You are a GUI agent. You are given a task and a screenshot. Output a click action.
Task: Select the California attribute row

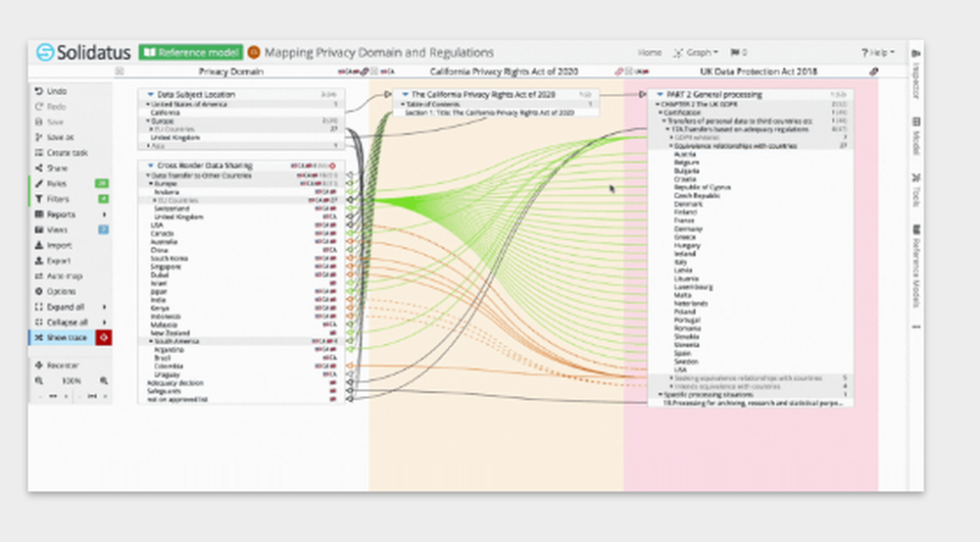coord(241,113)
